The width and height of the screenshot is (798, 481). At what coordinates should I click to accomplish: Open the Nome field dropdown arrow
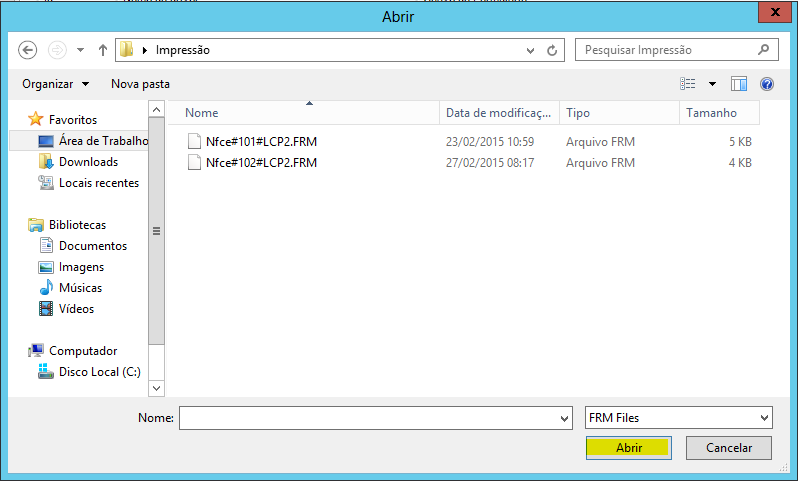pyautogui.click(x=564, y=418)
